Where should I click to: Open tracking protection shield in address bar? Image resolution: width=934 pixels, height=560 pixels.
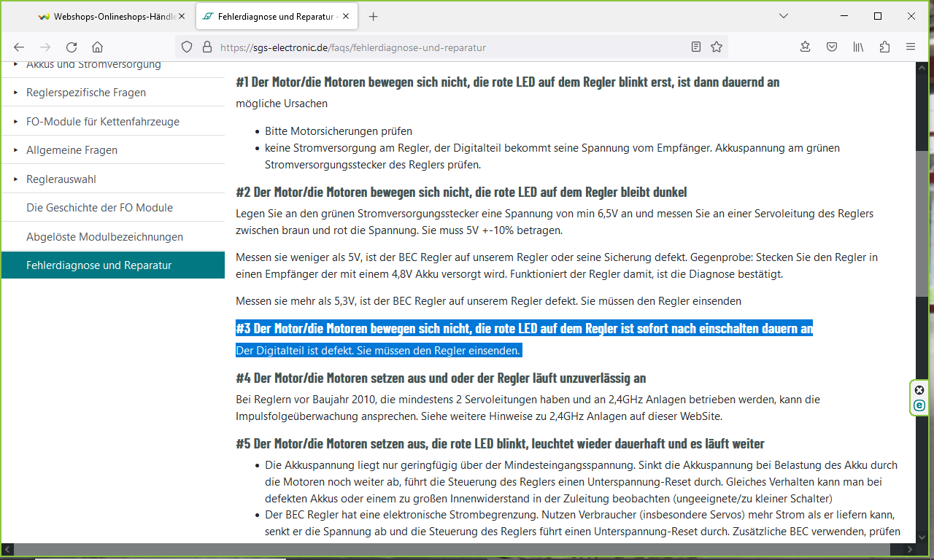click(x=187, y=47)
